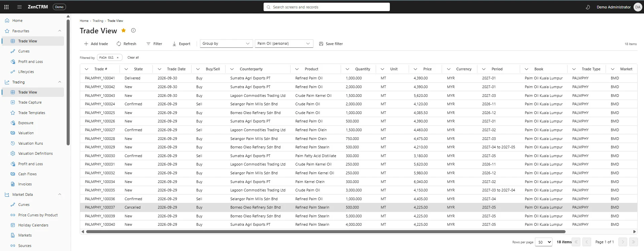Viewport: 644px width, 251px height.
Task: Open the Palm Oil (personal) filter dropdown
Action: (x=284, y=44)
